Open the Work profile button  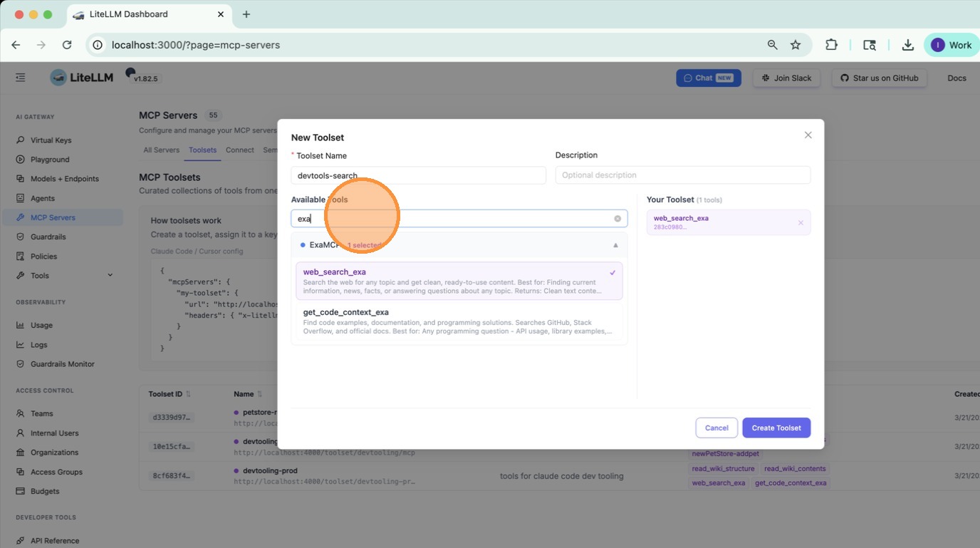951,45
